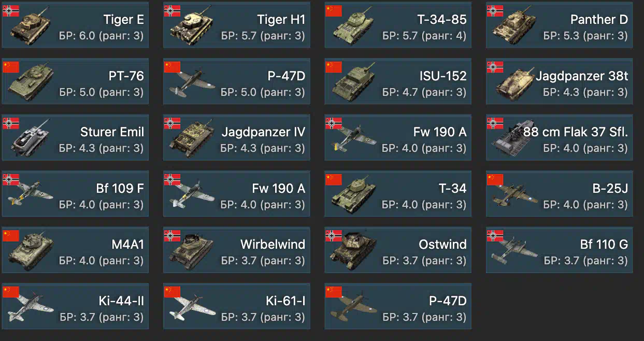Click the Tiger E tank icon
The width and height of the screenshot is (644, 341).
30,26
